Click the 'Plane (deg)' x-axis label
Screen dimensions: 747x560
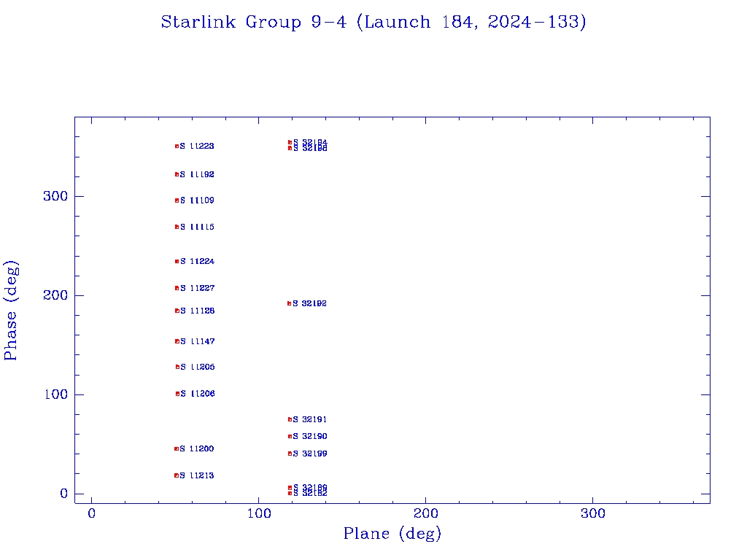point(392,533)
